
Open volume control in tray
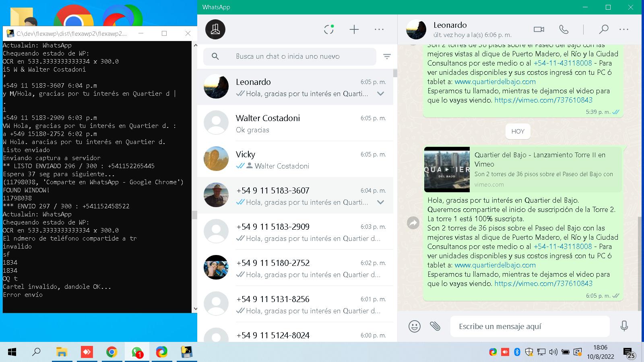coord(553,352)
